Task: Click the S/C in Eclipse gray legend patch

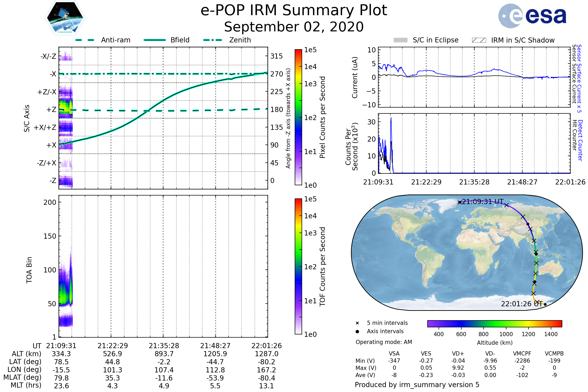Action: click(400, 40)
